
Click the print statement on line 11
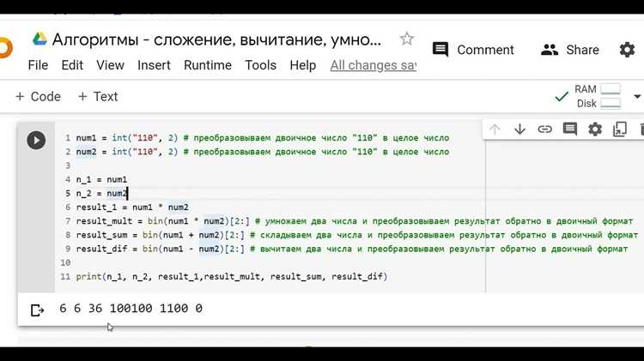click(232, 276)
